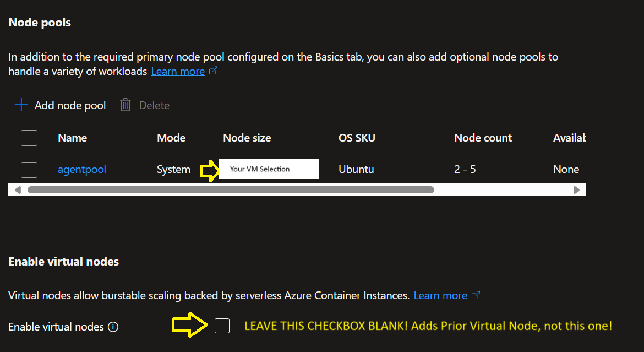644x352 pixels.
Task: Sort by the Node size column header
Action: [247, 138]
